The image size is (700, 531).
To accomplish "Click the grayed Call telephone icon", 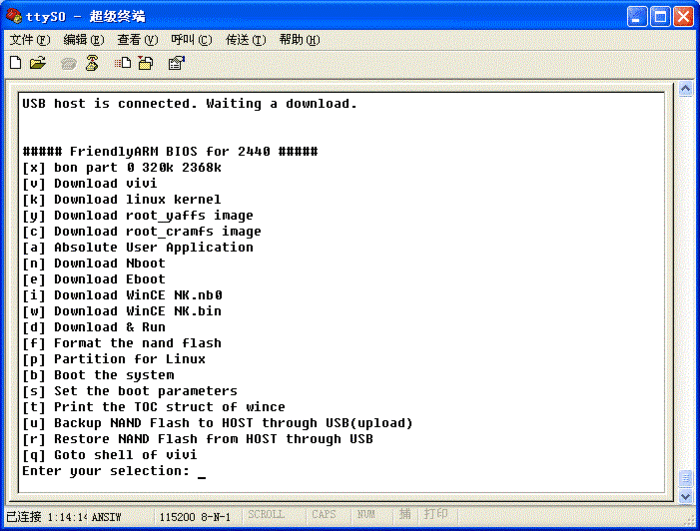I will click(68, 64).
